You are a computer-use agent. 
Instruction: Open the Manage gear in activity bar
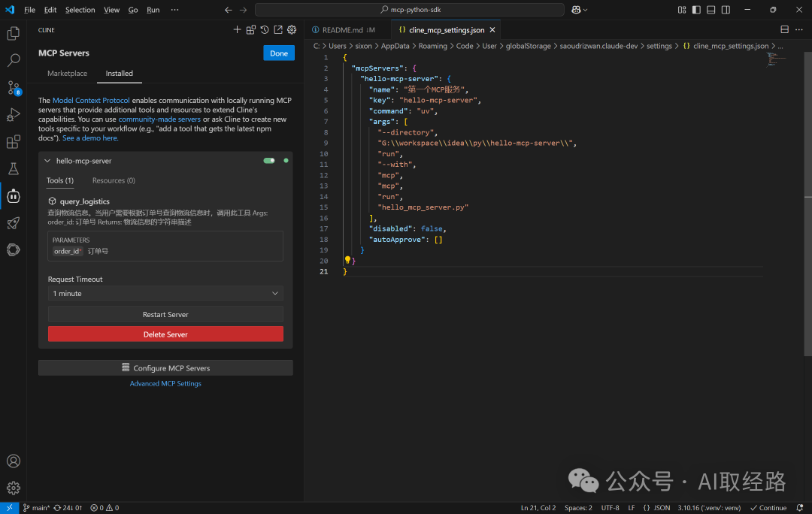[x=14, y=488]
